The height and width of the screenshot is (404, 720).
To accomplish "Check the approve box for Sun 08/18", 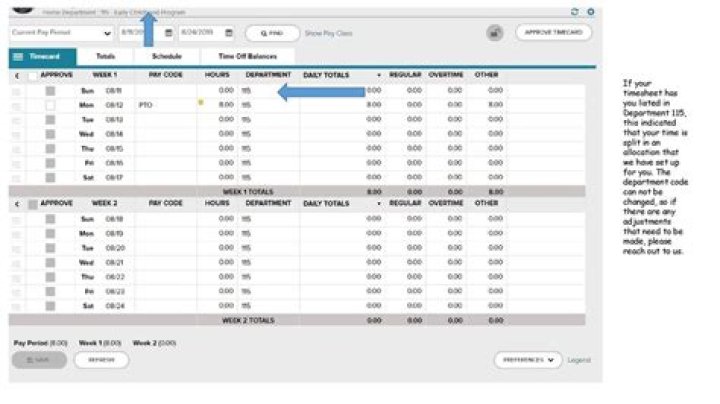I will (x=50, y=219).
